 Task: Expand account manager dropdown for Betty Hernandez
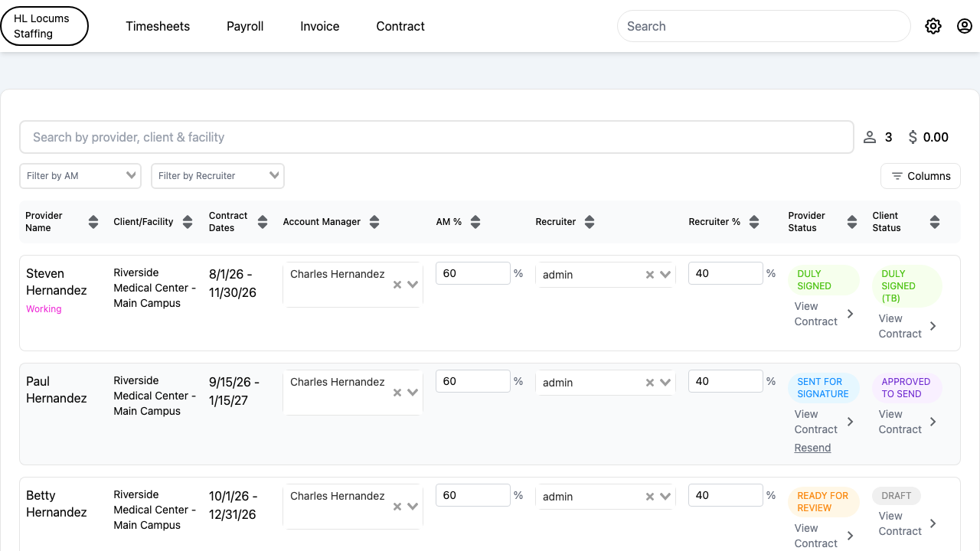point(413,507)
